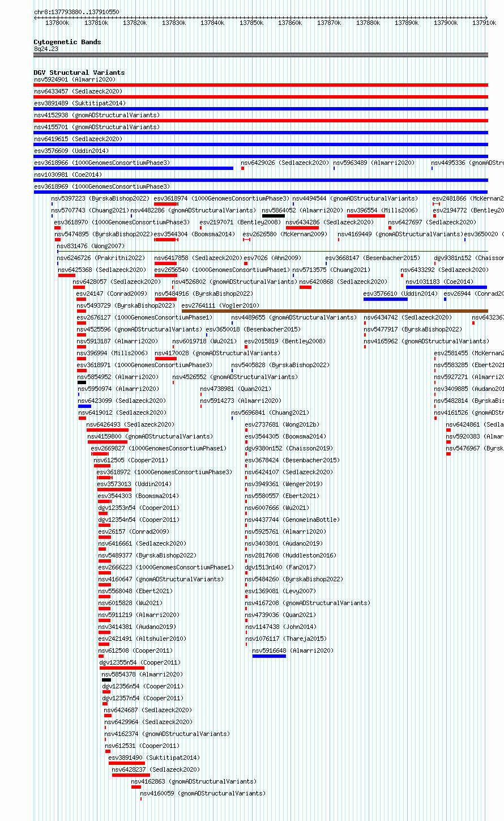This screenshot has height=821, width=504.
Task: Click the 137800k ruler tick label
Action: click(x=57, y=23)
